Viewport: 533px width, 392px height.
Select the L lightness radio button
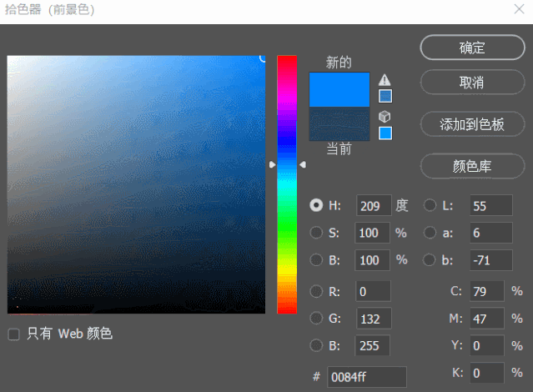point(430,205)
